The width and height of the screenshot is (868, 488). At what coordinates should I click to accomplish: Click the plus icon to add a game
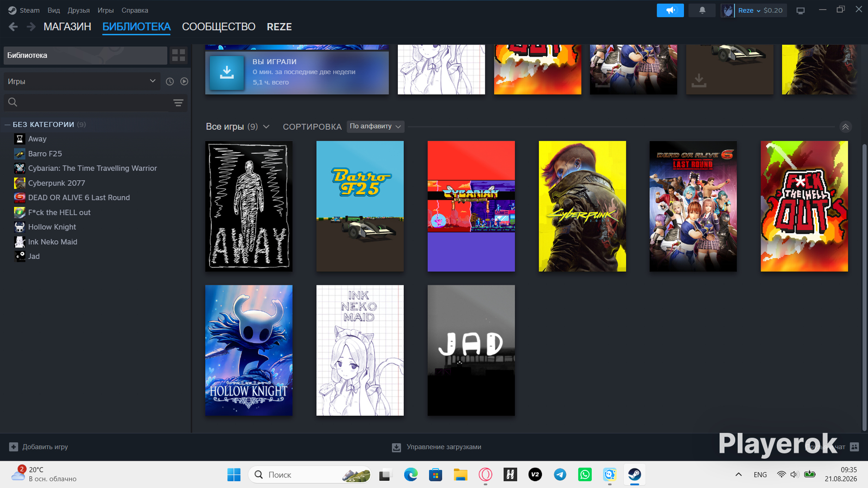coord(14,447)
